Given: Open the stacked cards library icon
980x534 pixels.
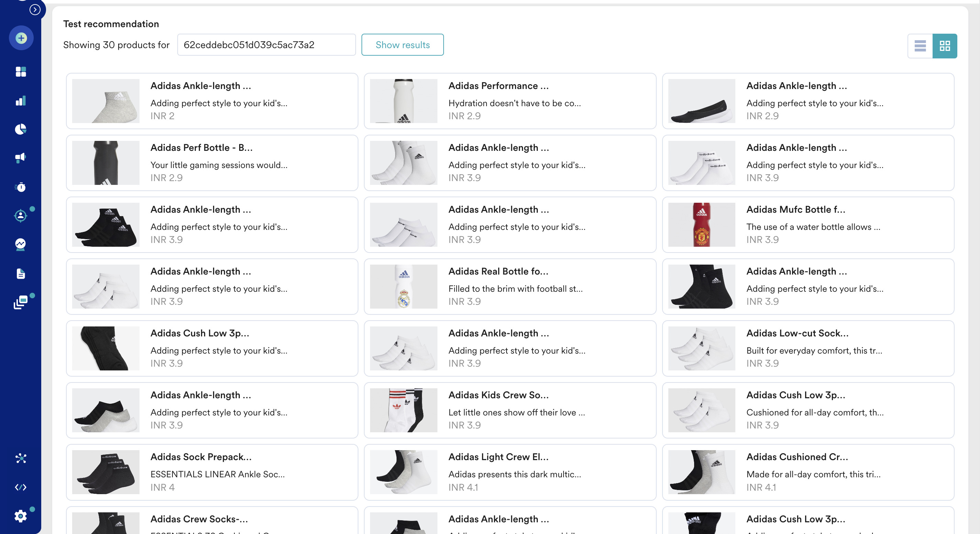Looking at the screenshot, I should (x=21, y=302).
